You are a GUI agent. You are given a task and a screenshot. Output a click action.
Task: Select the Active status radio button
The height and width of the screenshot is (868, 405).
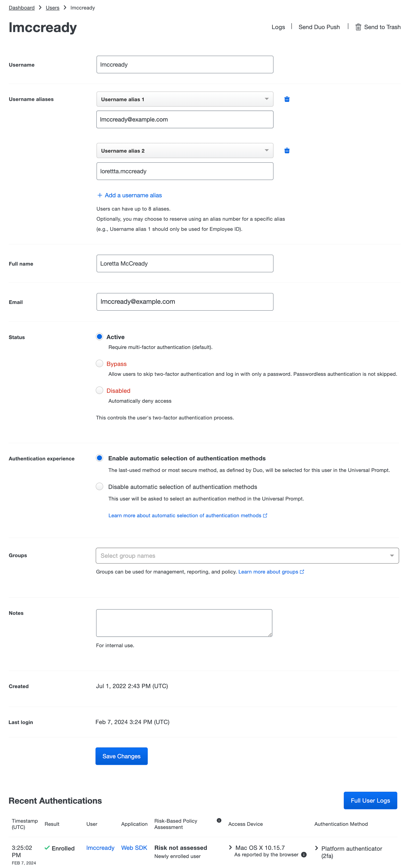(100, 337)
